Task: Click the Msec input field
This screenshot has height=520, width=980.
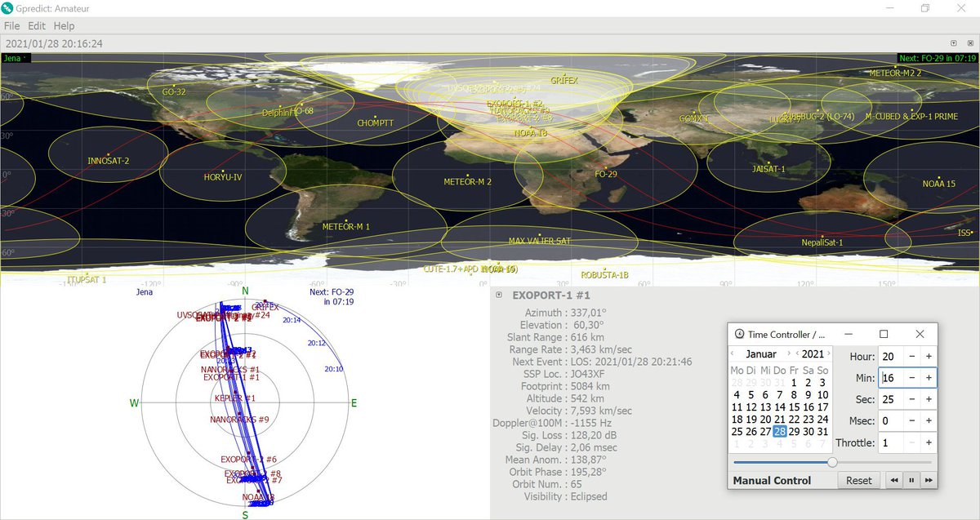Action: [x=891, y=420]
